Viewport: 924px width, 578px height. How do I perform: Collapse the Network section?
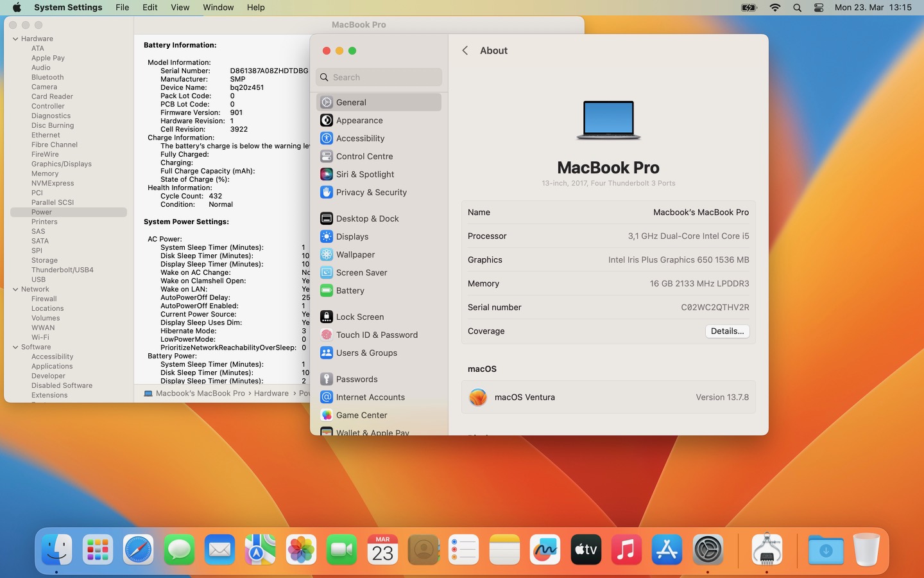click(x=14, y=289)
